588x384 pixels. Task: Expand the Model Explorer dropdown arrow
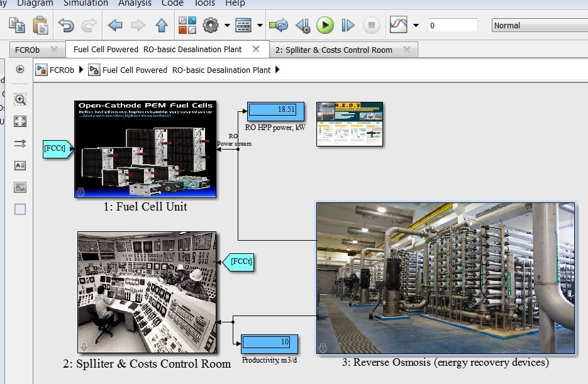click(x=260, y=26)
